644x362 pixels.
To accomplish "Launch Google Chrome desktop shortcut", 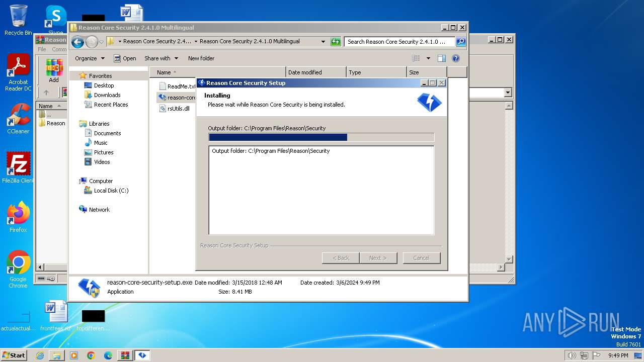I will tap(18, 269).
